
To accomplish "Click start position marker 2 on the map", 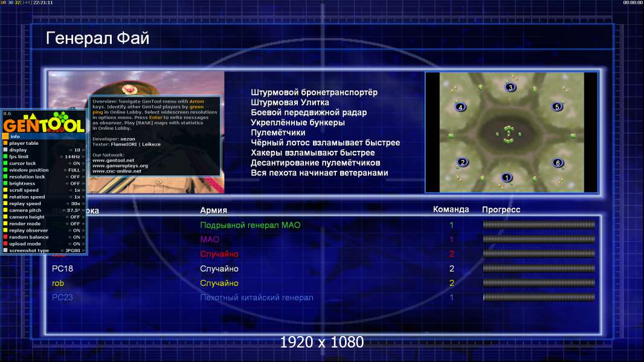I will [x=463, y=162].
